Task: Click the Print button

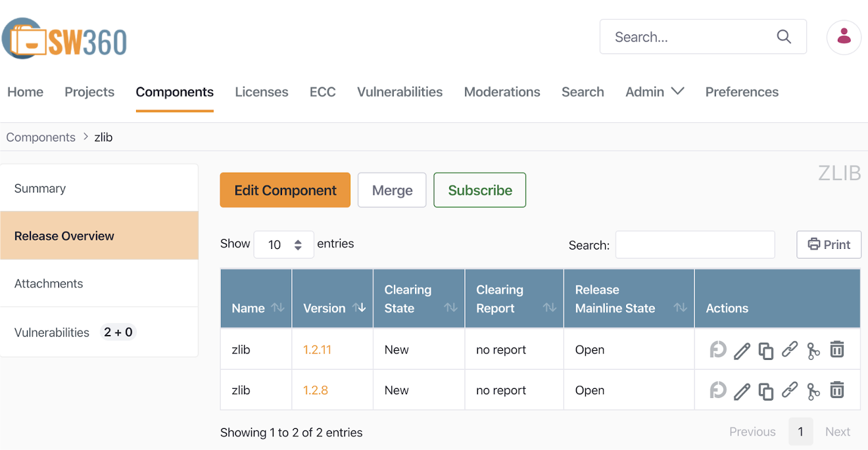Action: [x=829, y=244]
